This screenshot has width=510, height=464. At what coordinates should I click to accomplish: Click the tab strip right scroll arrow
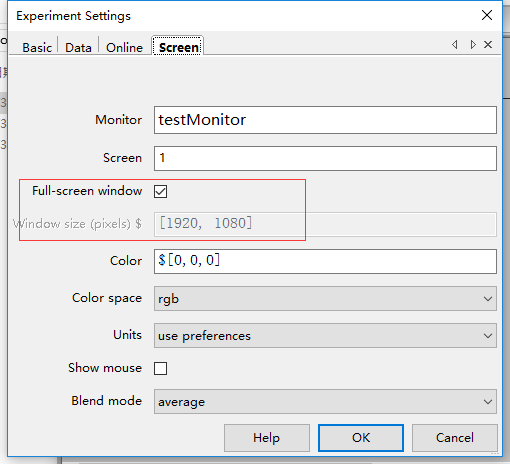(x=472, y=44)
